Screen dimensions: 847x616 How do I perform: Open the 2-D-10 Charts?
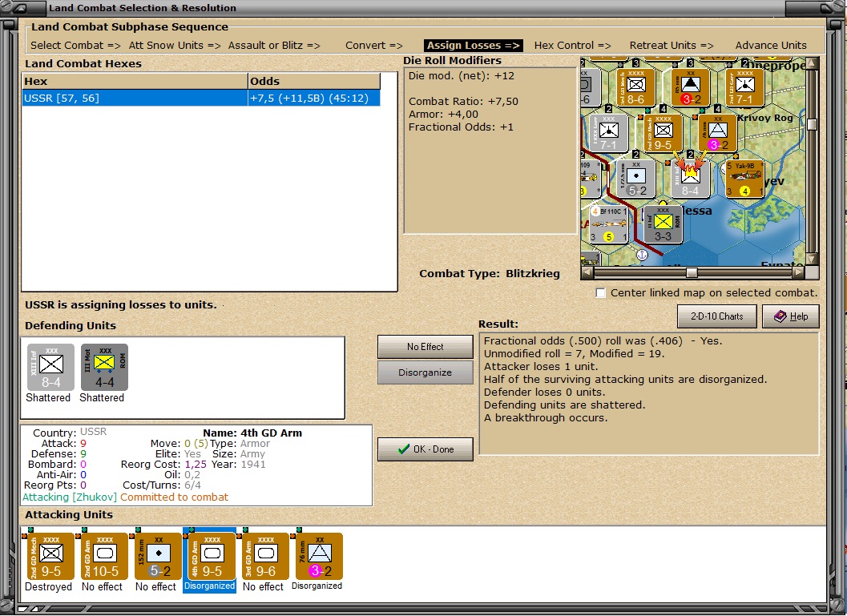(x=717, y=316)
